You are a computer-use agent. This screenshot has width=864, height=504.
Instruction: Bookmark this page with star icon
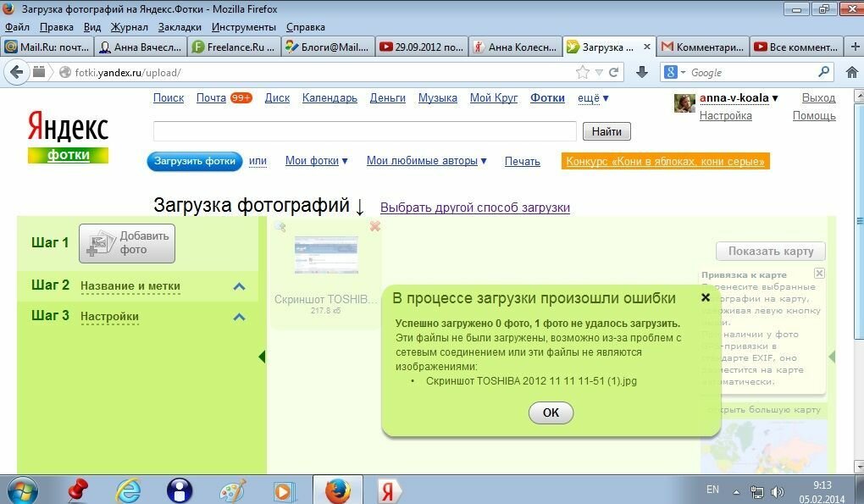coord(583,72)
